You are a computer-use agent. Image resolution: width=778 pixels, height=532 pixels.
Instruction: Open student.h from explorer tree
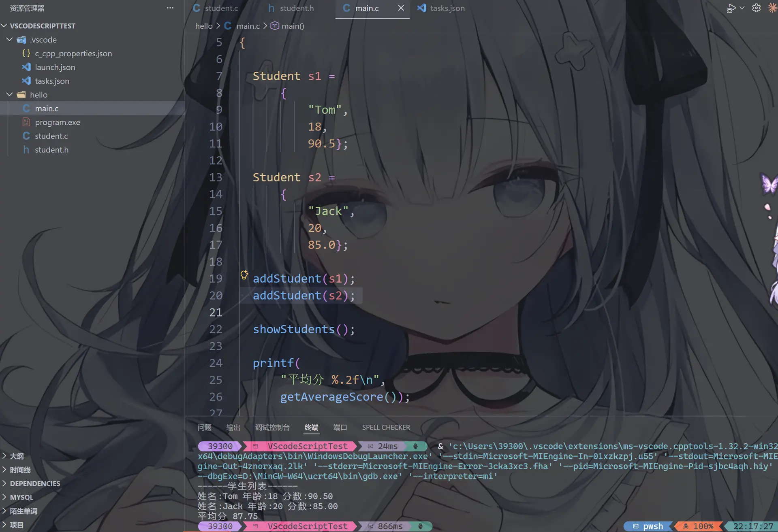(x=51, y=150)
